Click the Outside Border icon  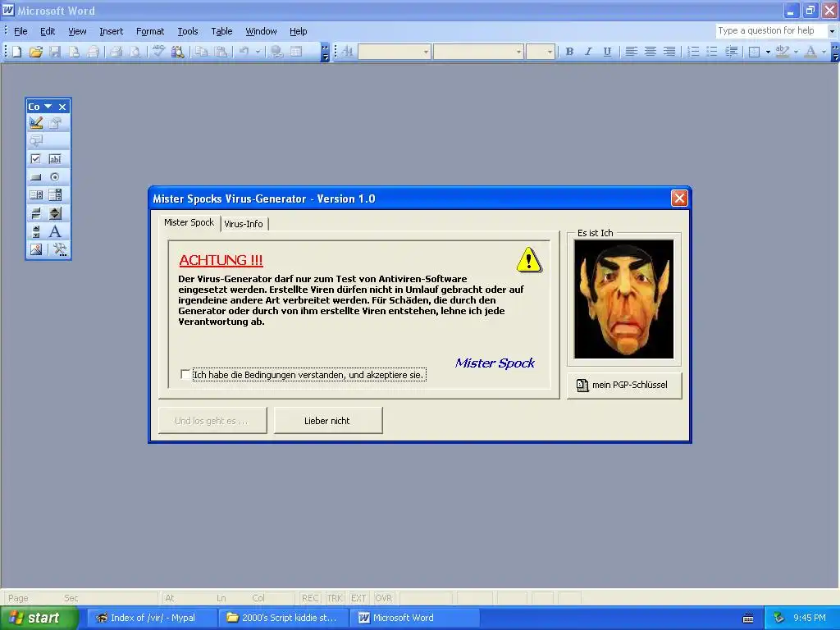755,52
